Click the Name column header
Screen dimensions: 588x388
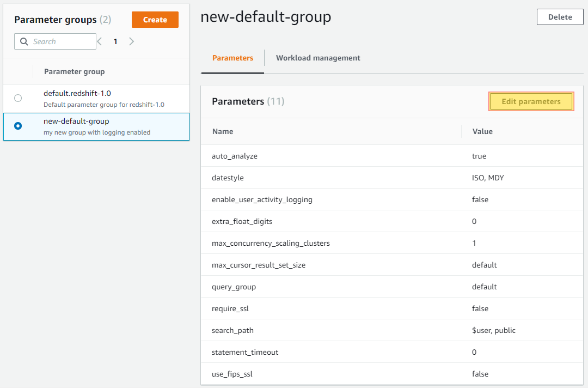coord(223,131)
